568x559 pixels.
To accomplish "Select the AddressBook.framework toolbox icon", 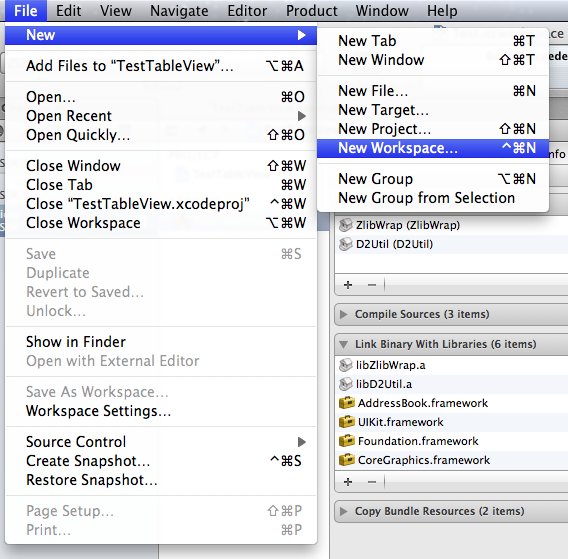I will tap(347, 403).
